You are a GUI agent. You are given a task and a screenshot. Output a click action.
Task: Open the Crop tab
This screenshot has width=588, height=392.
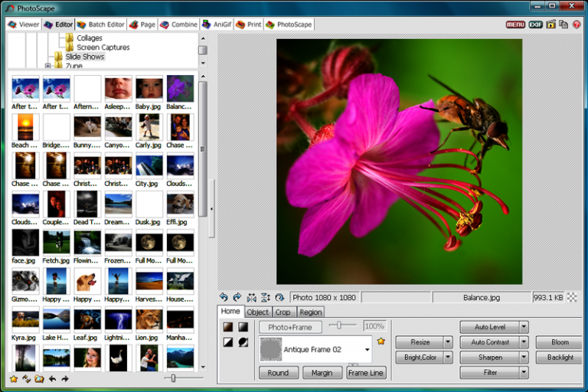(283, 312)
